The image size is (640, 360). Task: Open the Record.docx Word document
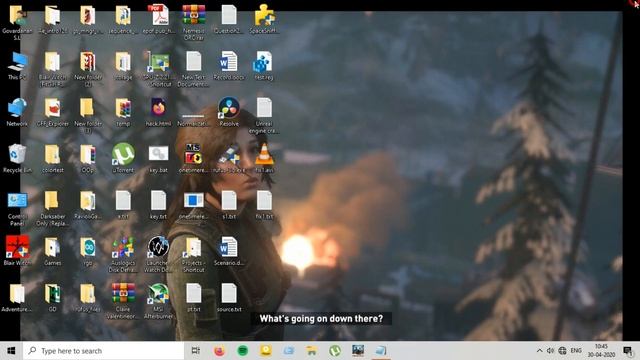tap(229, 65)
